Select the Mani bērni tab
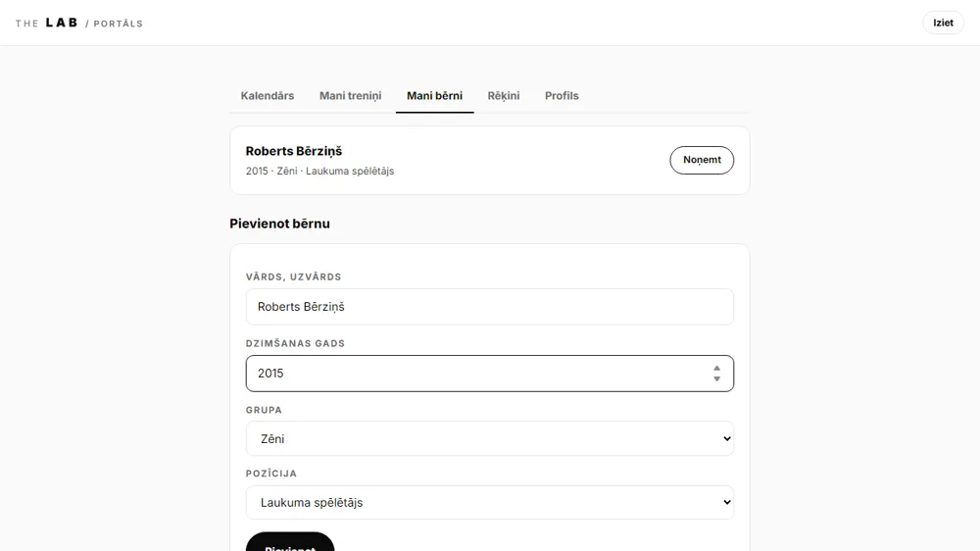980x551 pixels. [x=434, y=96]
